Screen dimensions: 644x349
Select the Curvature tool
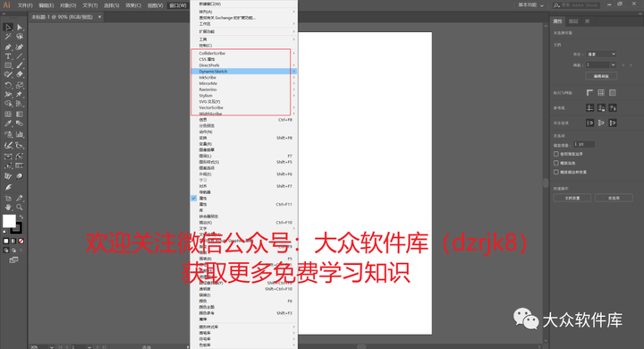(20, 47)
